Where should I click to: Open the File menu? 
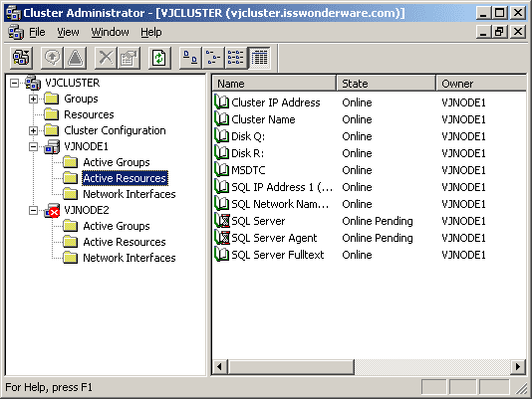click(37, 32)
